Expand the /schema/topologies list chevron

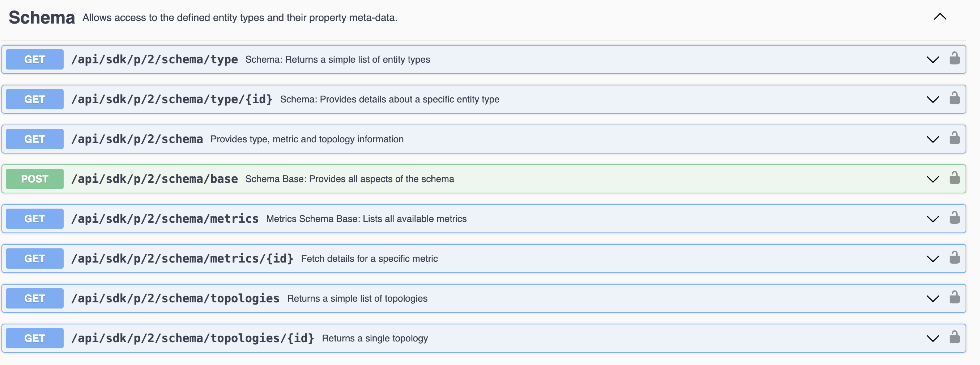point(932,299)
